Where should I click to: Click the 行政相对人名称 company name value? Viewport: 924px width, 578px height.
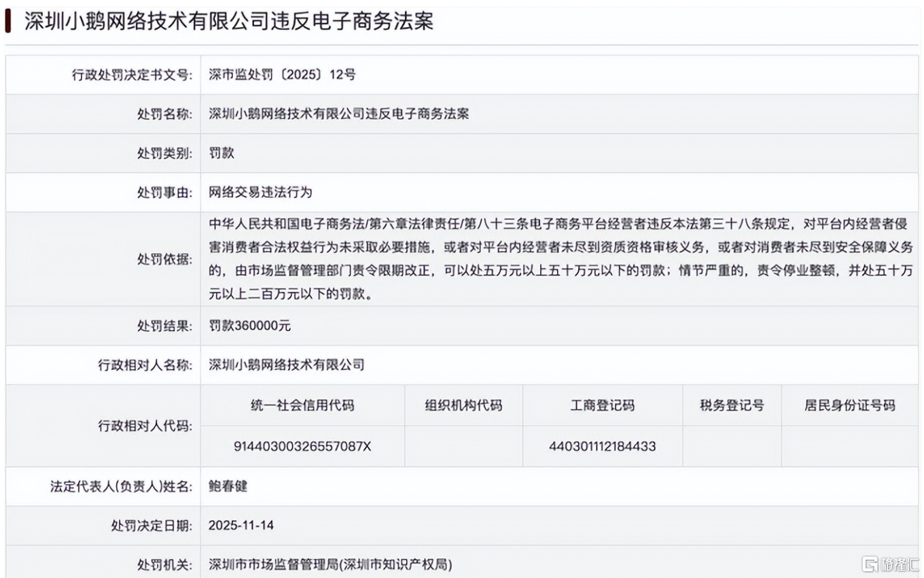[x=287, y=365]
